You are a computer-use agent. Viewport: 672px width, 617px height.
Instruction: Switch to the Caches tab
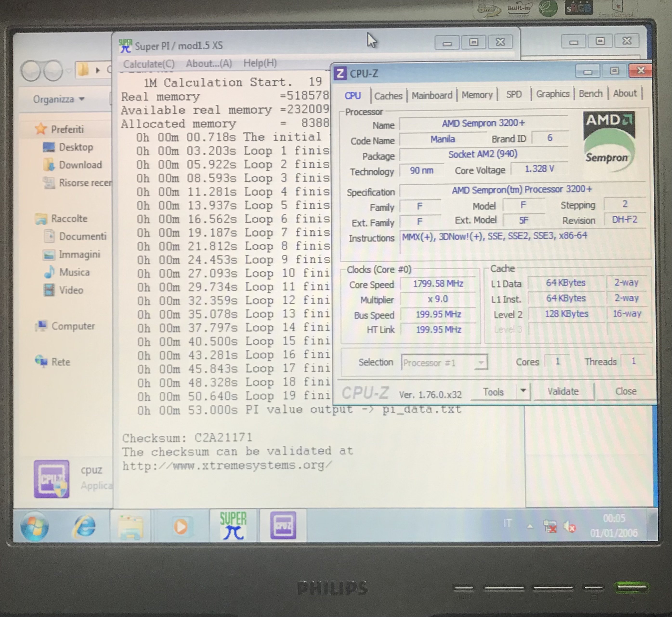(388, 96)
